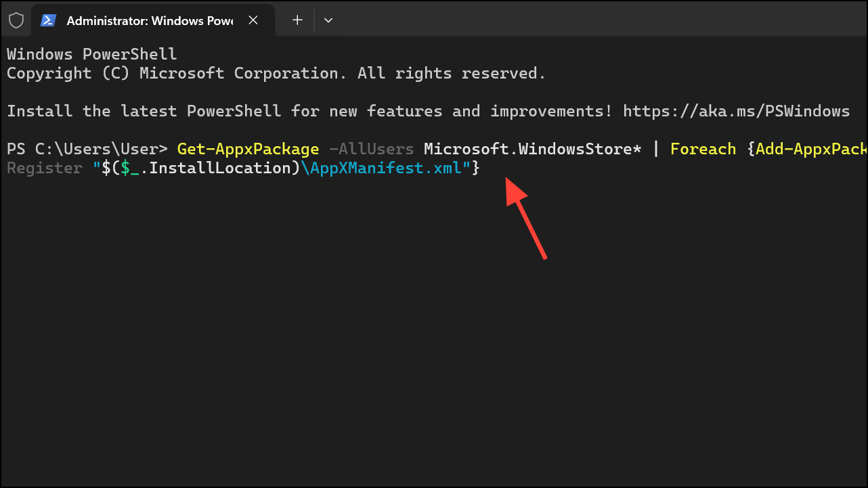Close the Administrator PowerShell tab
This screenshot has height=488, width=868.
coord(253,20)
